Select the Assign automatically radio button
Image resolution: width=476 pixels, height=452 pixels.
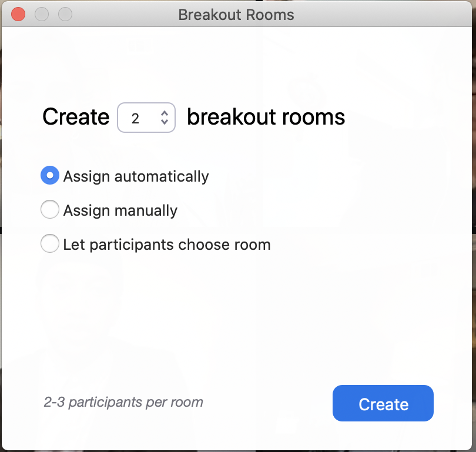tap(50, 176)
